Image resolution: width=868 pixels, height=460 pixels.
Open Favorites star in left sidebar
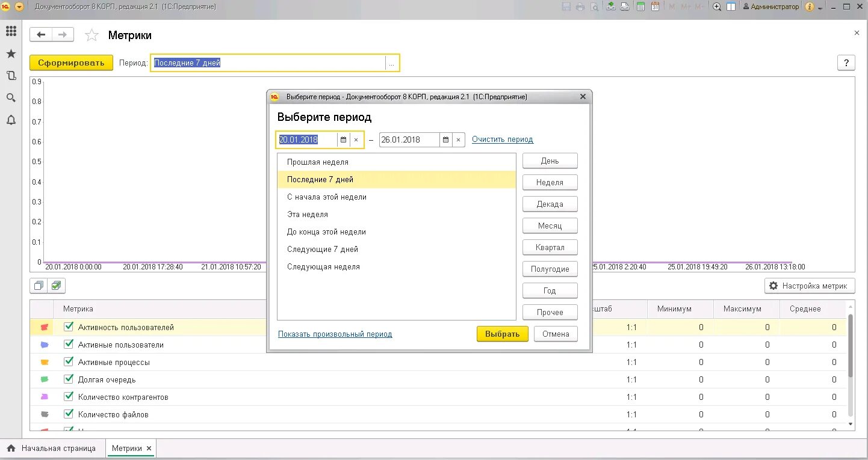[x=11, y=54]
